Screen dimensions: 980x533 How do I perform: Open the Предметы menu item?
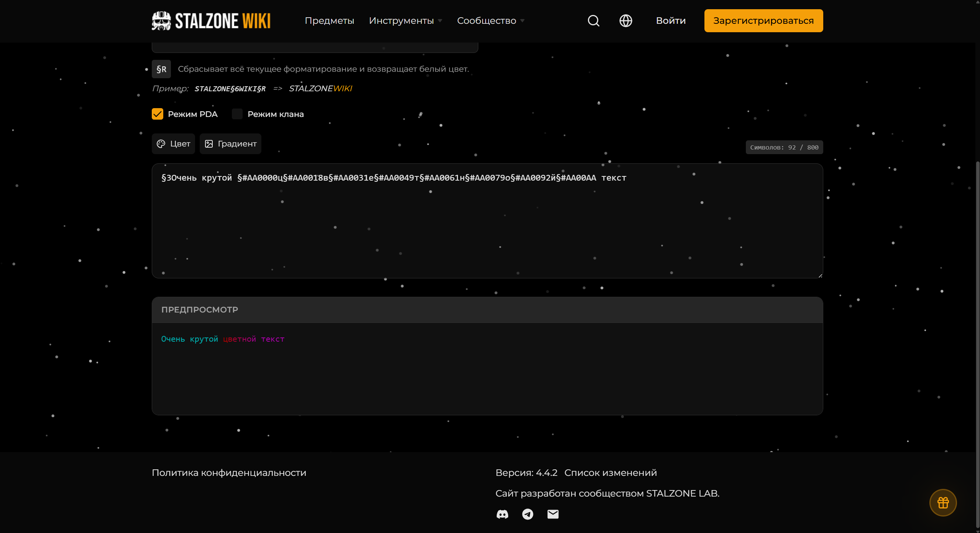click(329, 21)
